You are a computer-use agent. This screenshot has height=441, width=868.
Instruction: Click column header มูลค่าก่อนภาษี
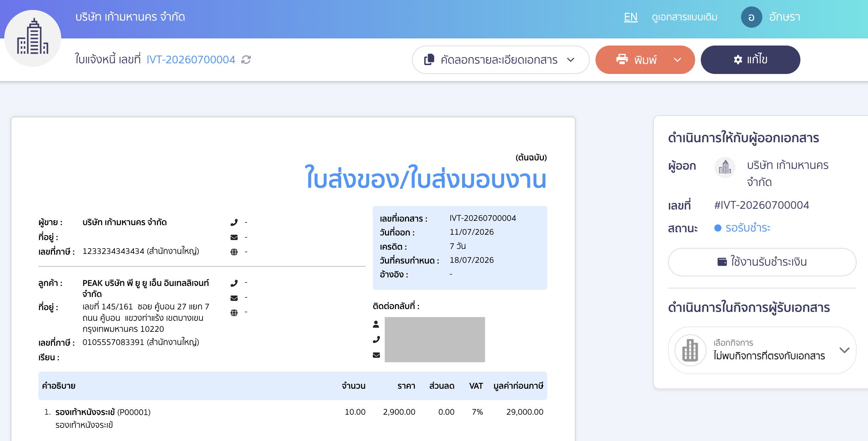[518, 386]
